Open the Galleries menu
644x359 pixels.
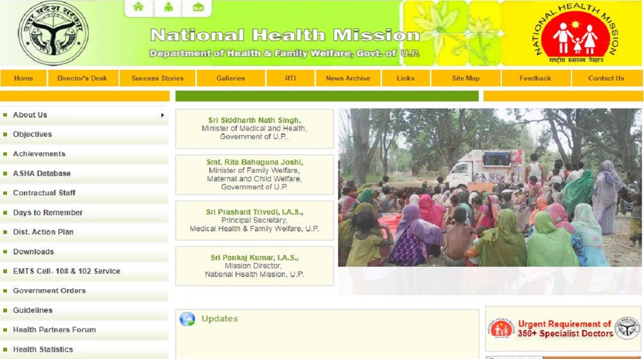(231, 78)
